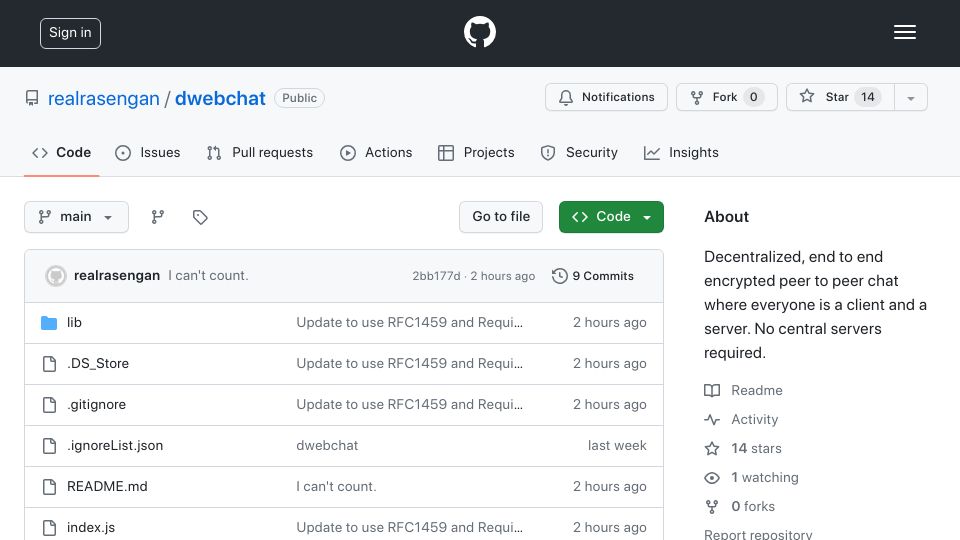Open the README.md file
This screenshot has height=540, width=960.
[107, 487]
